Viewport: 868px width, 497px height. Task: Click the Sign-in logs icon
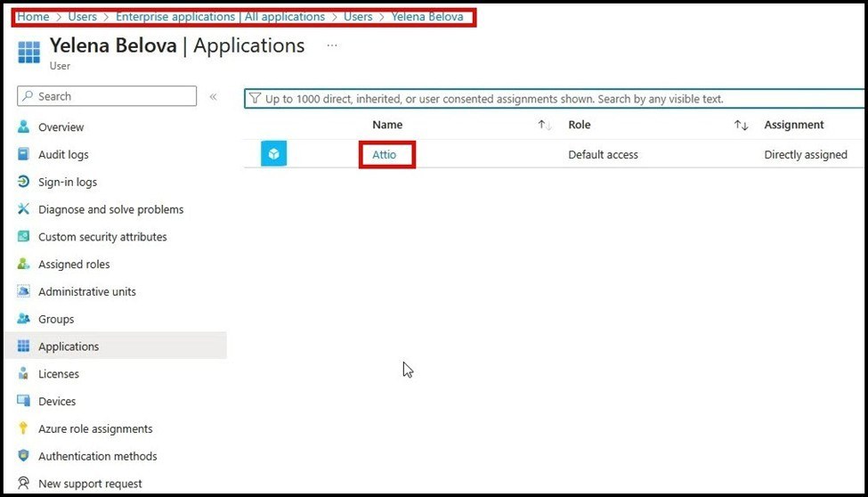(24, 183)
